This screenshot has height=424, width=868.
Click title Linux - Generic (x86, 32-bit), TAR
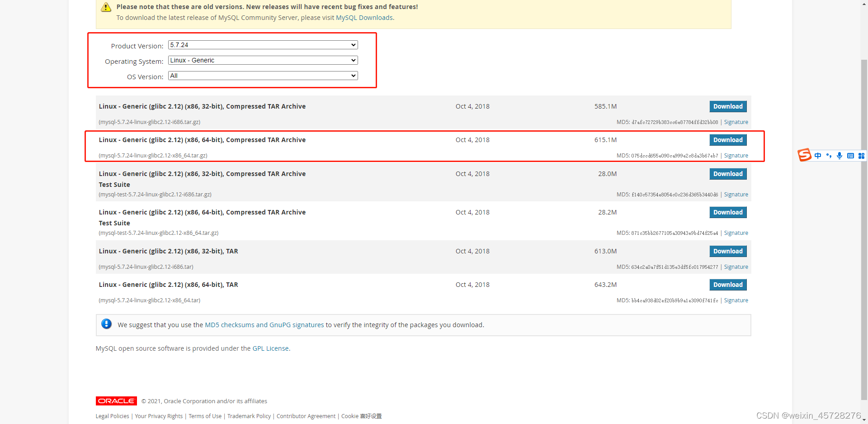click(168, 251)
